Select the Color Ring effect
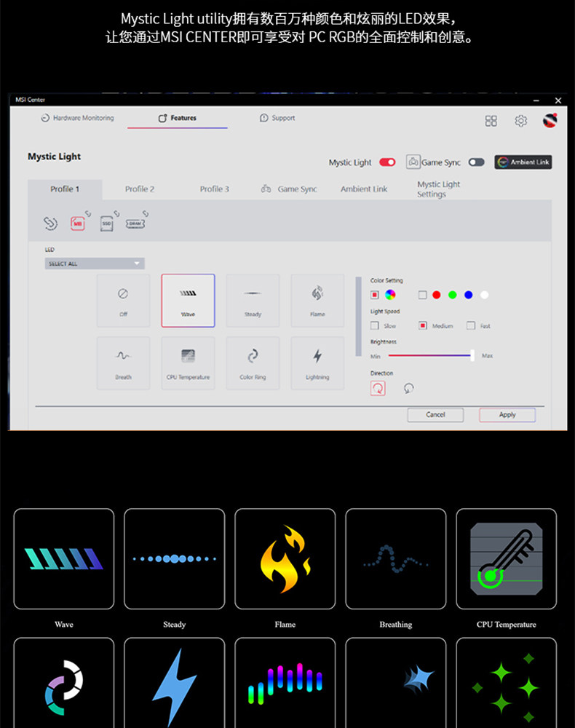 coord(253,363)
